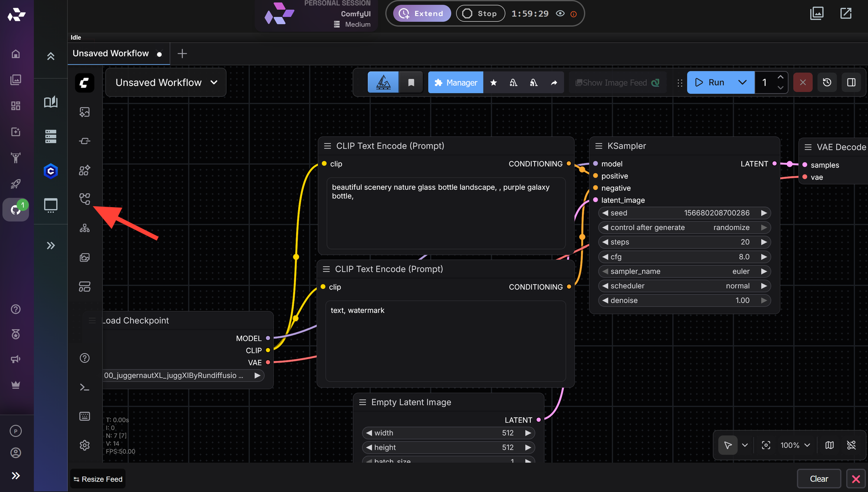Toggle the canvas minimap icon
The width and height of the screenshot is (868, 492).
(x=829, y=445)
